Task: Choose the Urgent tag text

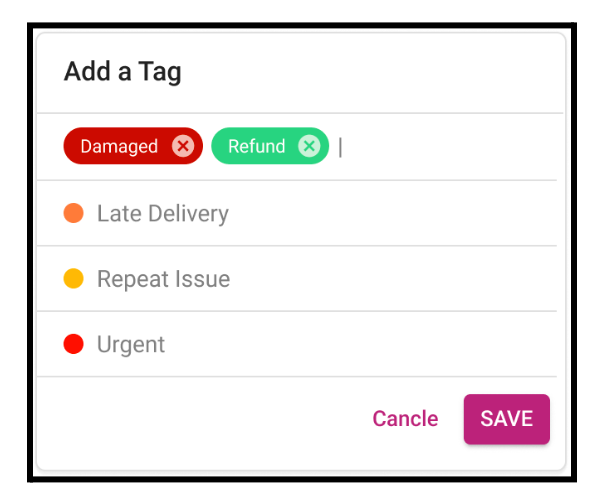Action: click(131, 345)
